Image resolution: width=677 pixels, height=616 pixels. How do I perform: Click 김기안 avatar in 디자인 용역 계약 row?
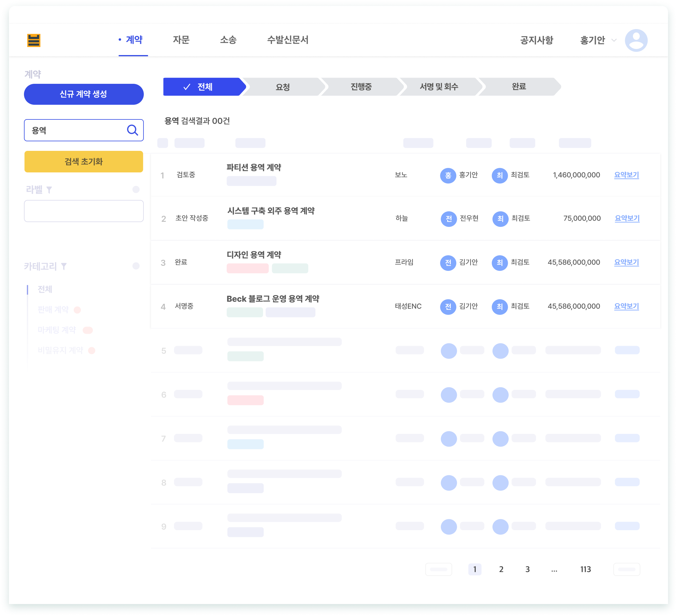coord(448,263)
